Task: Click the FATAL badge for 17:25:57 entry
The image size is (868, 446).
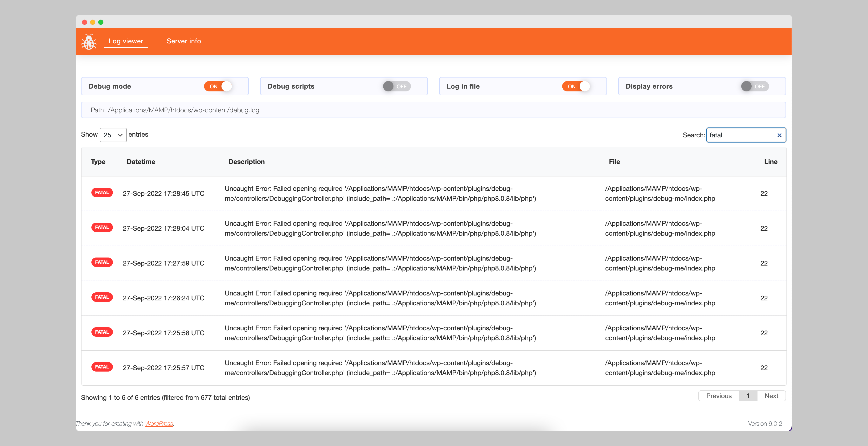Action: click(102, 367)
